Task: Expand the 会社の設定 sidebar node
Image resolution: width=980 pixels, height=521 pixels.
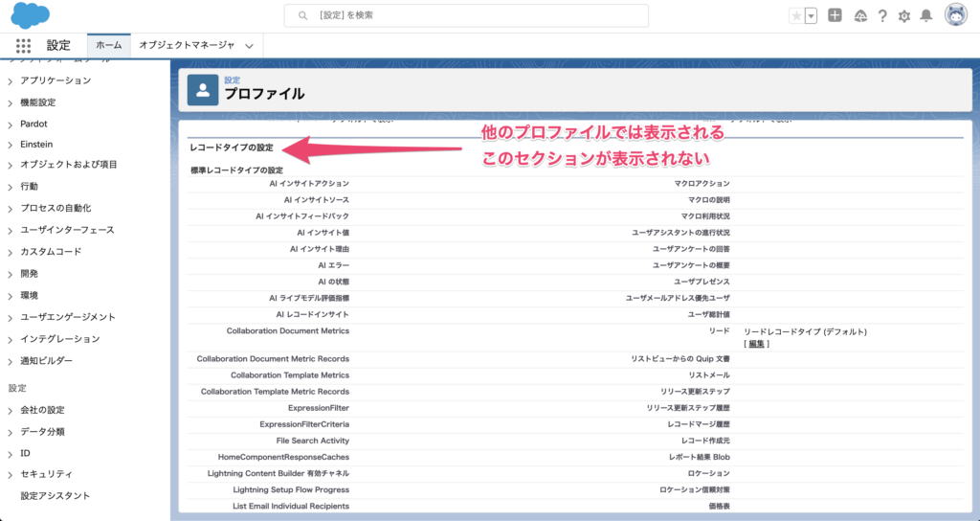Action: pos(10,411)
